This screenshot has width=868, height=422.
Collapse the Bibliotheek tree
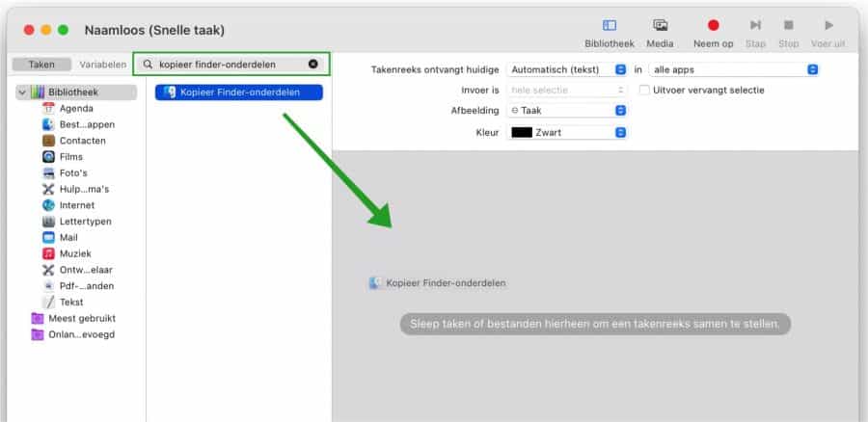[x=22, y=92]
